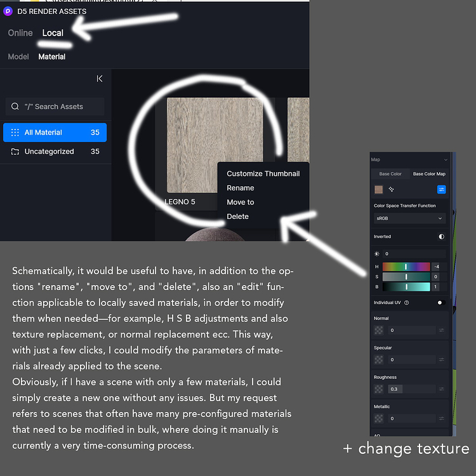Enable the Individual UV switch
Screen dimensions: 476x476
[441, 303]
